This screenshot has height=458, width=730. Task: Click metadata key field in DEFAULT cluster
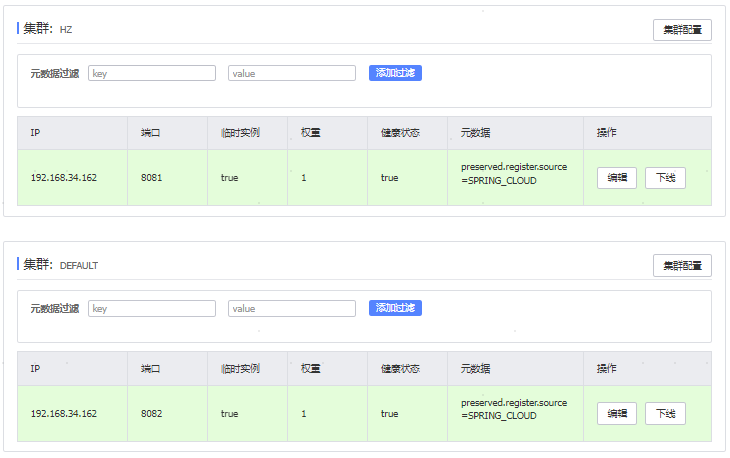tap(152, 309)
